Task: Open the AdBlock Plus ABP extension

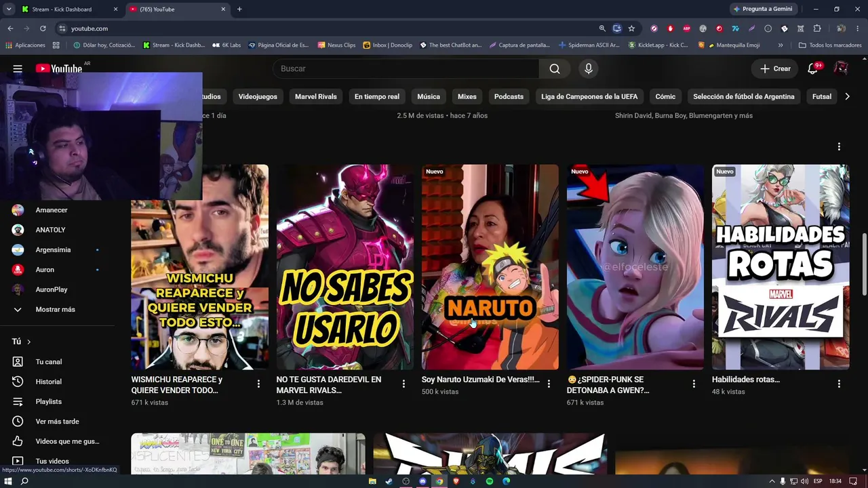Action: 686,28
